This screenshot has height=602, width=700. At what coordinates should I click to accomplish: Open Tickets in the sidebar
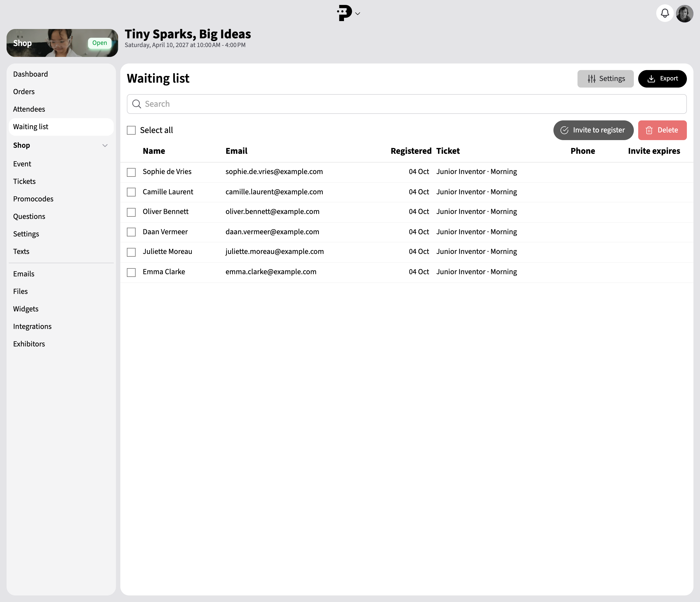click(61, 181)
